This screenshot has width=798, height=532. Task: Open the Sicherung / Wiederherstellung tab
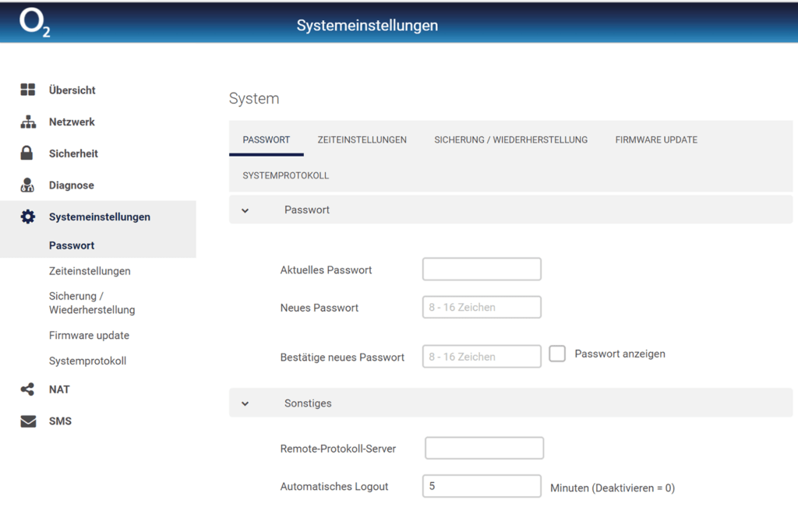510,140
